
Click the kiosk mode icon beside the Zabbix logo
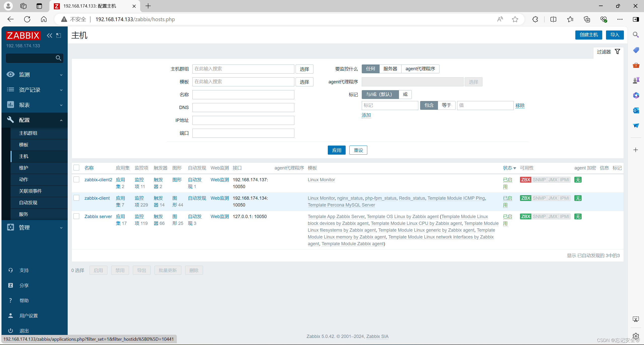click(59, 36)
